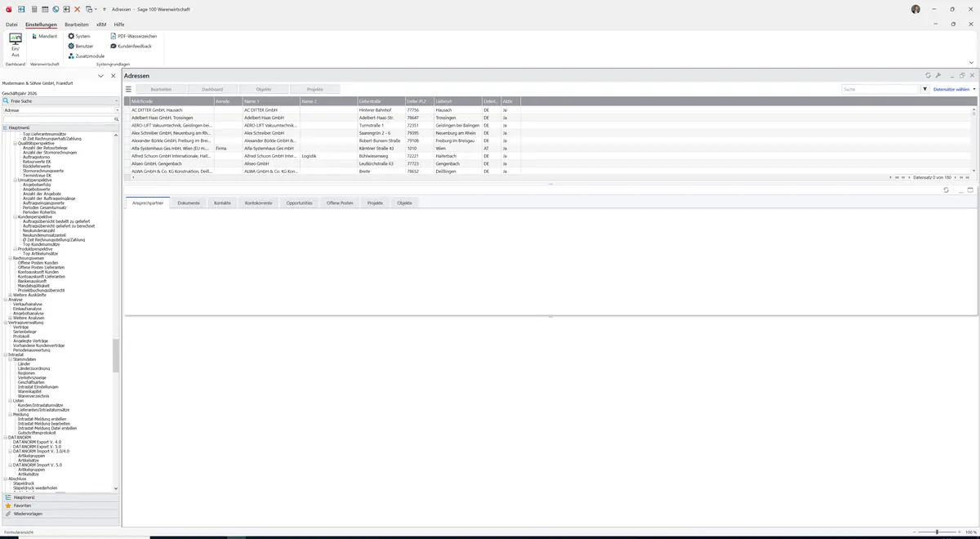Click the hamburger menu icon in Adressen
Screen dimensions: 980x539
point(128,89)
